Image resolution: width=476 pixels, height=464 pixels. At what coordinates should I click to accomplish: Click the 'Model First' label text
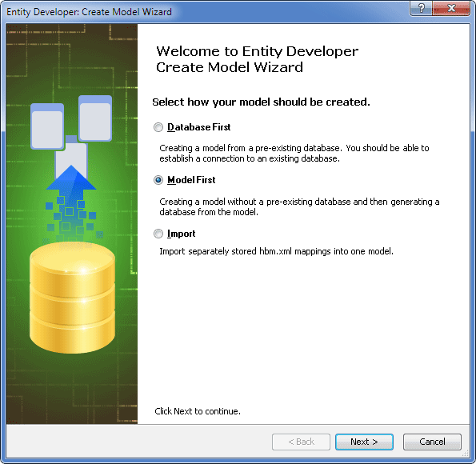click(191, 180)
